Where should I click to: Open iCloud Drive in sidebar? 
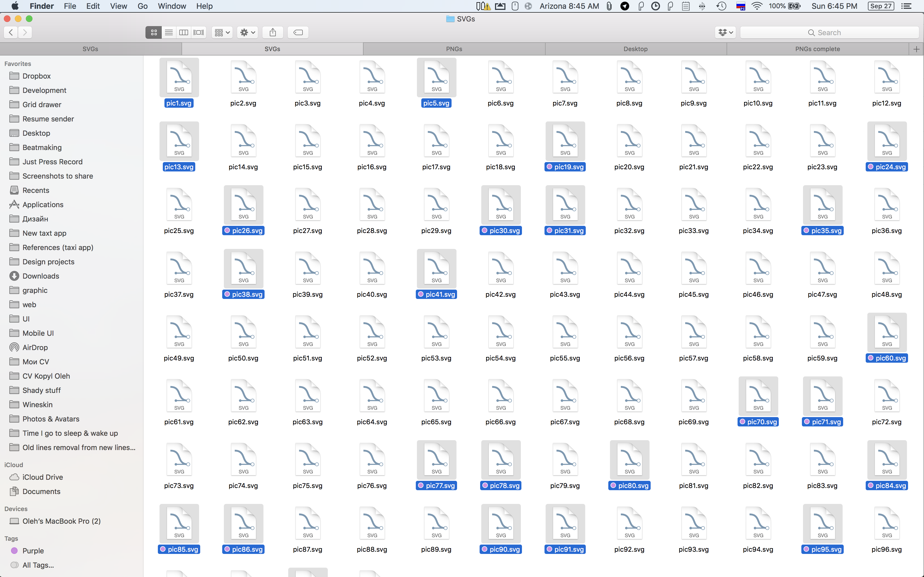[42, 477]
